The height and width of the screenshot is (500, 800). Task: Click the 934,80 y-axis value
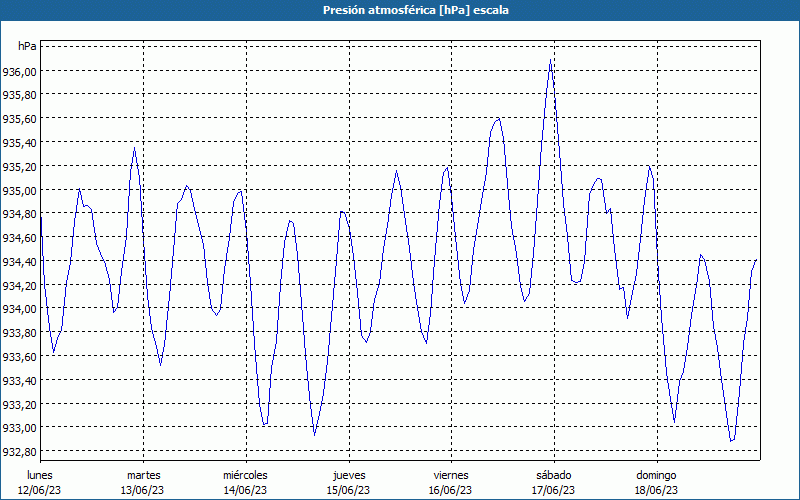[19, 214]
